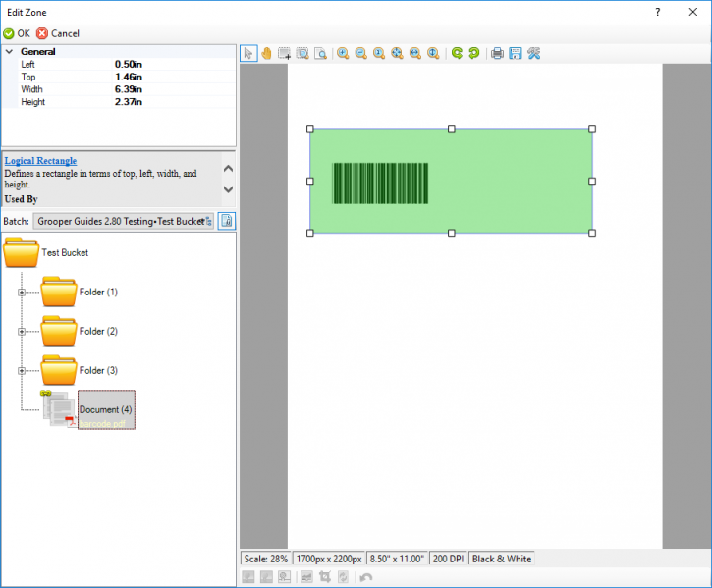
Task: Expand the Folder (2) tree node
Action: tap(21, 332)
